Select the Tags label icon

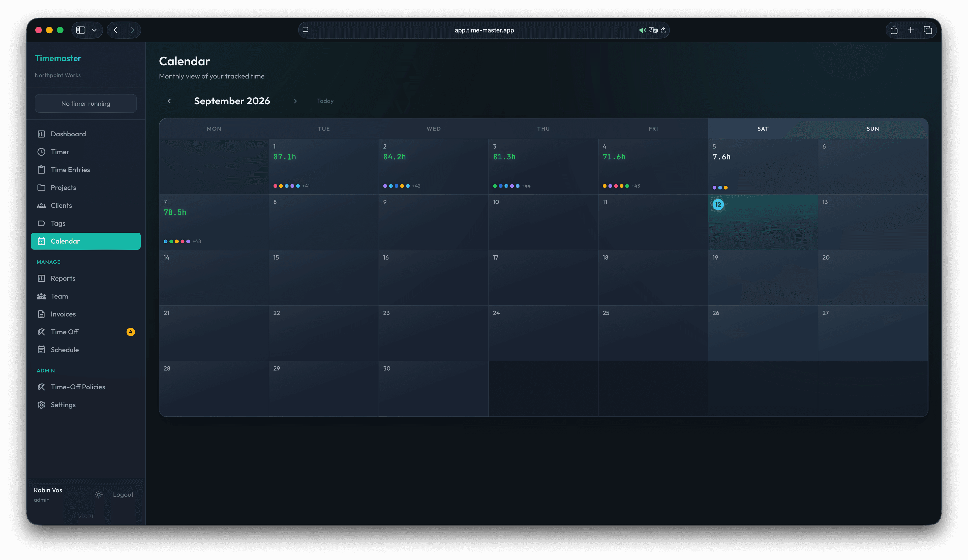click(41, 223)
